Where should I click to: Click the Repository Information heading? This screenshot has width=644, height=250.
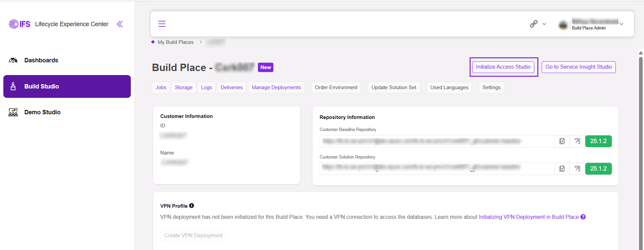[347, 117]
